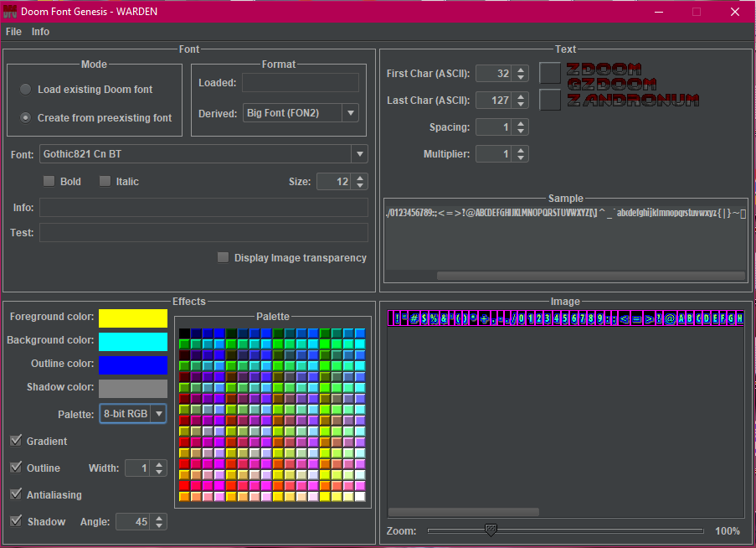
Task: Click the square button beside ZANDRONUM logo
Action: [x=550, y=100]
